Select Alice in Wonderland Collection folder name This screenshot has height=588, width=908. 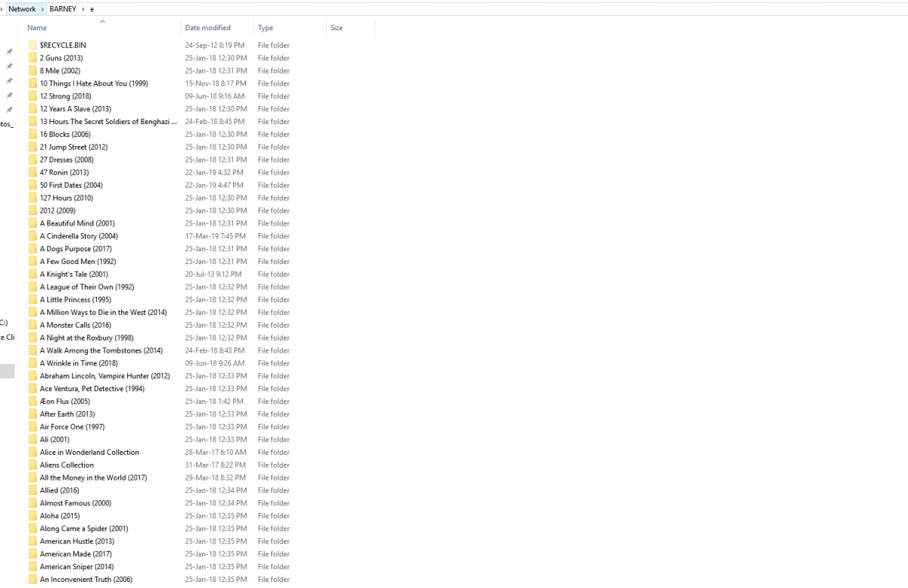pyautogui.click(x=89, y=453)
